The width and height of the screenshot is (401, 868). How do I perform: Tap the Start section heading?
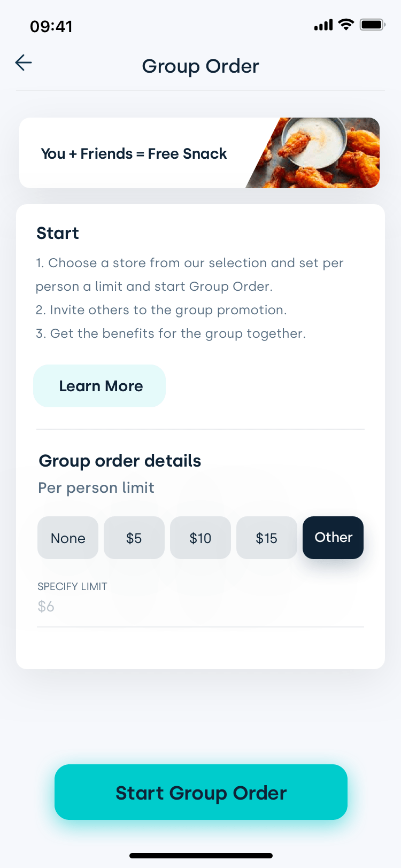[58, 233]
